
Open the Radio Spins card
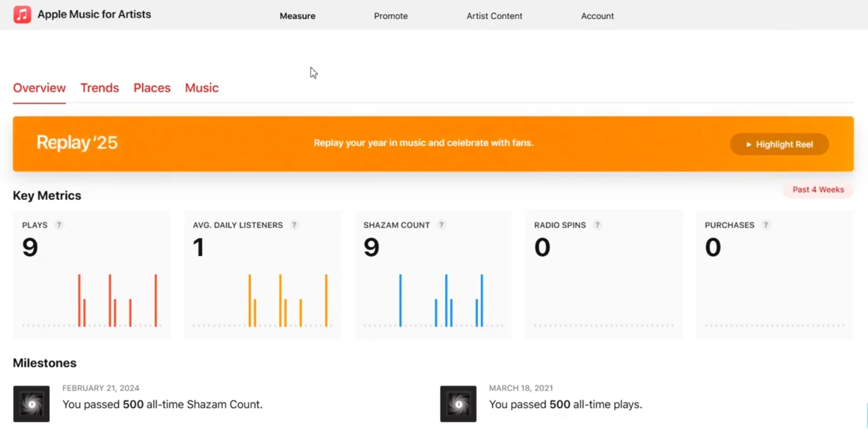(x=604, y=275)
